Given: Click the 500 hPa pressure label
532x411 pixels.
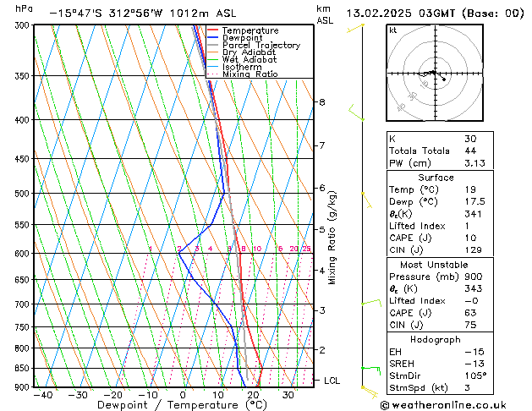Looking at the screenshot, I should pyautogui.click(x=24, y=194).
